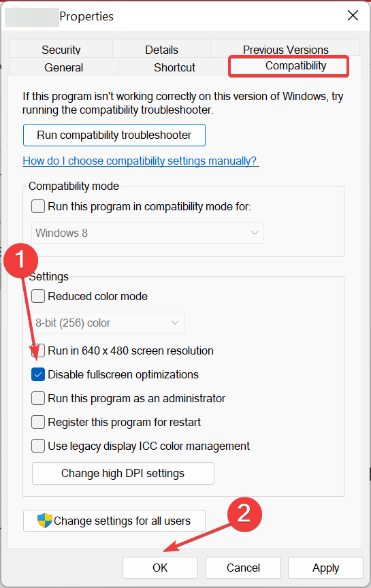Image resolution: width=371 pixels, height=588 pixels.
Task: Select the General tab
Action: 64,67
